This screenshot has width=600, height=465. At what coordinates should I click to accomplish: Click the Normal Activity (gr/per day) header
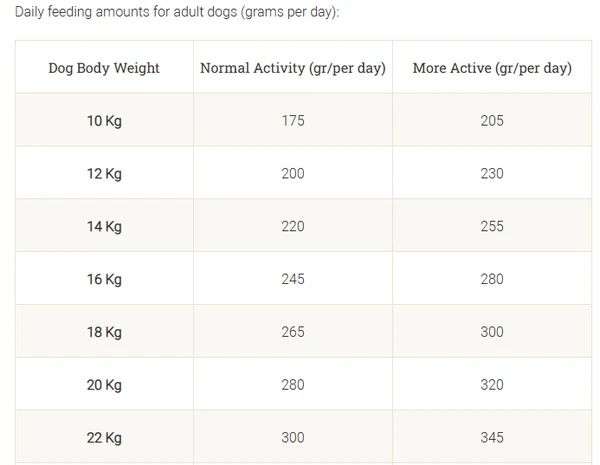[x=293, y=68]
